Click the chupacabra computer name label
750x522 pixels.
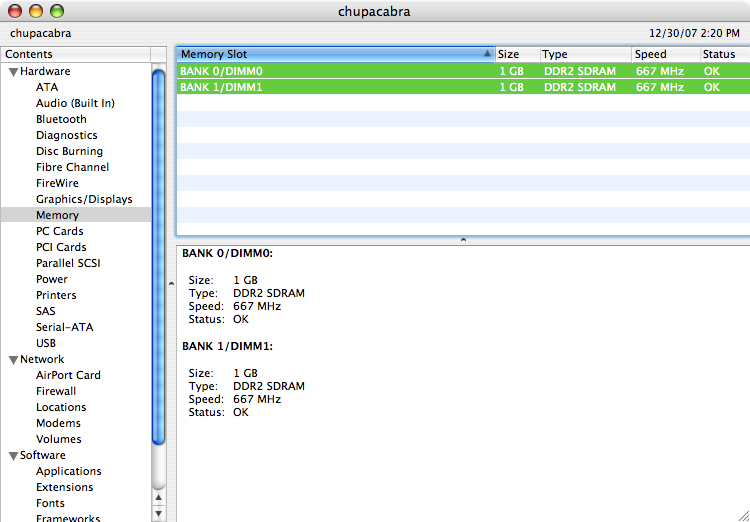pyautogui.click(x=41, y=33)
